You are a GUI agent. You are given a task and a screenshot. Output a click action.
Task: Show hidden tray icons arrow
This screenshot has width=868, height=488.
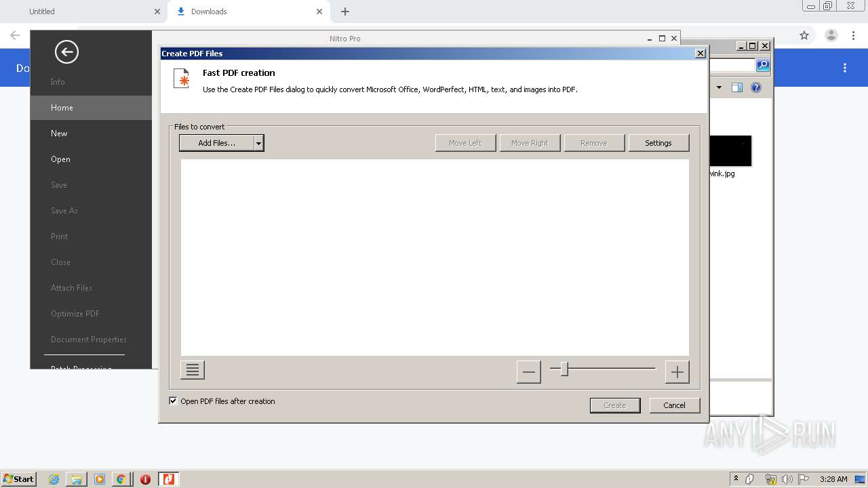point(736,479)
